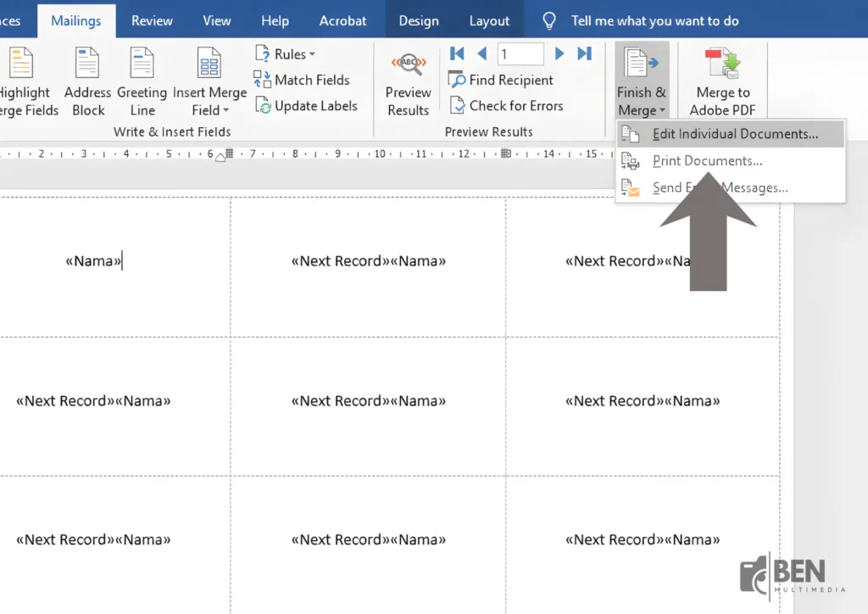868x614 pixels.
Task: Expand the Rules dropdown
Action: (x=285, y=54)
